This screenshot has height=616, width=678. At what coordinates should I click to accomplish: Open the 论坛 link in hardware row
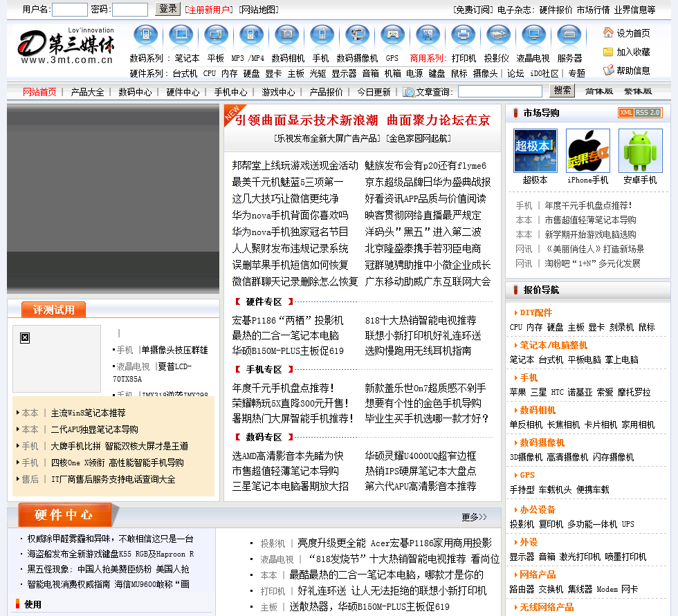point(515,73)
